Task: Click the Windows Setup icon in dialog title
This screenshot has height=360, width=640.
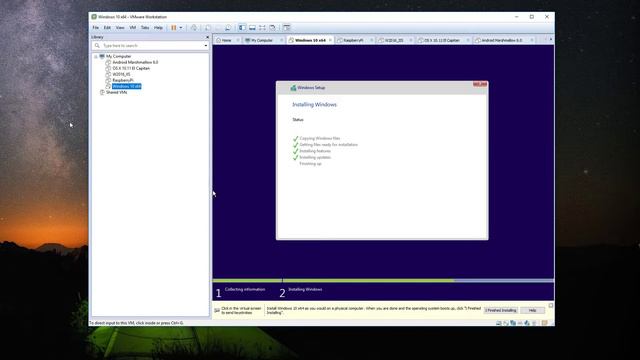Action: pos(293,88)
